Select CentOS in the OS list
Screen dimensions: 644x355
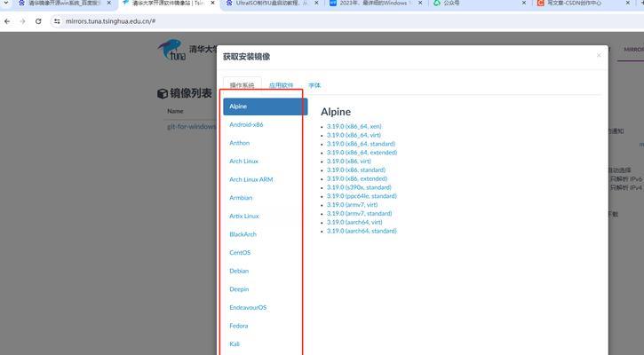point(240,252)
